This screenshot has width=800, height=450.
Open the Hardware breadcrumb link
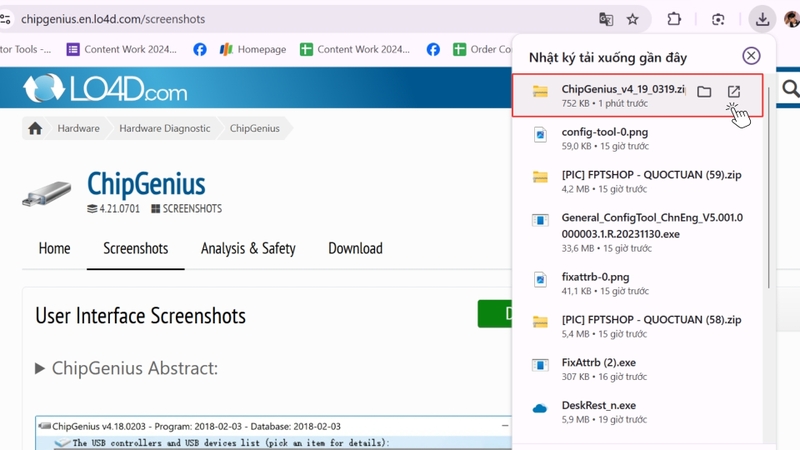click(x=79, y=128)
